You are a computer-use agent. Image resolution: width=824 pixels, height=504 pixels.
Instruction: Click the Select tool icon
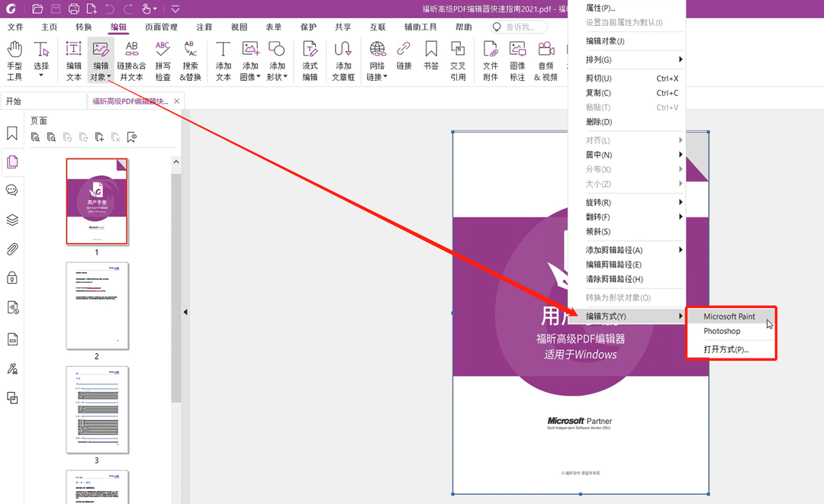tap(41, 50)
